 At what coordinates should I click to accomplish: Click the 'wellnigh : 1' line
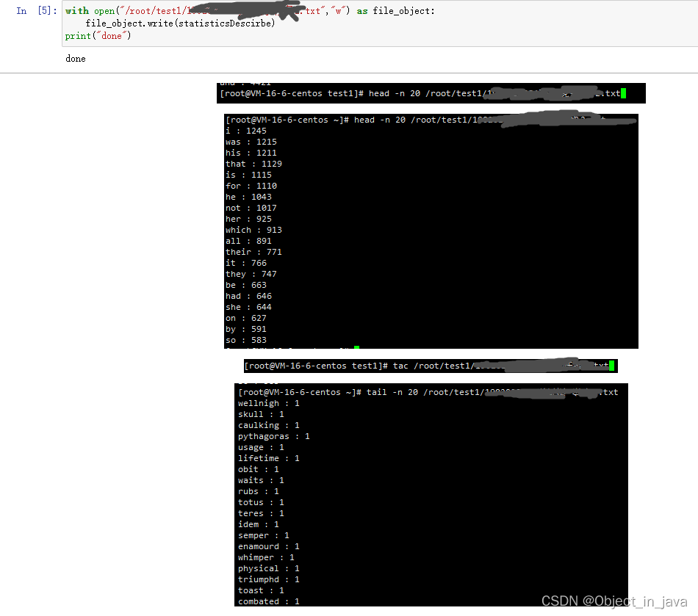point(269,403)
